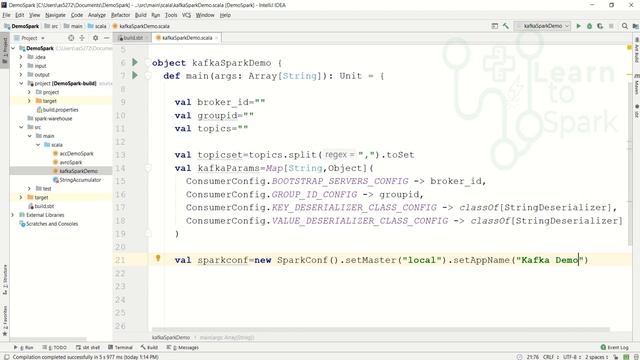This screenshot has width=640, height=360.
Task: Open the Project view selector dropdown
Action: [29, 38]
